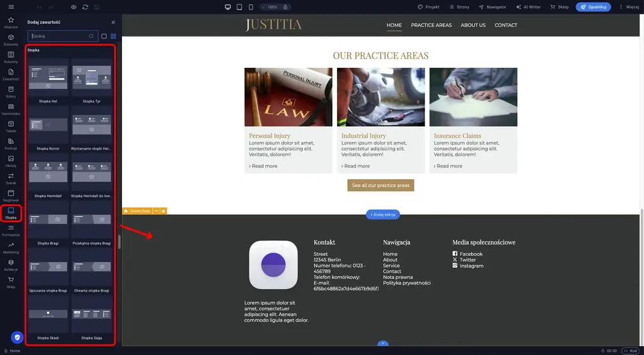Open the Projekt menu
This screenshot has height=355, width=644.
(x=428, y=7)
